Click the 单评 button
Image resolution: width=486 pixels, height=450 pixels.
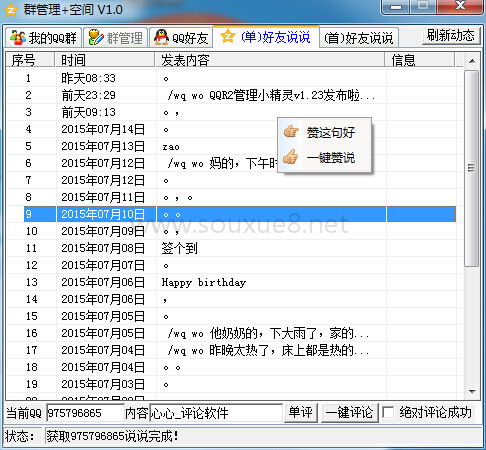tap(301, 413)
